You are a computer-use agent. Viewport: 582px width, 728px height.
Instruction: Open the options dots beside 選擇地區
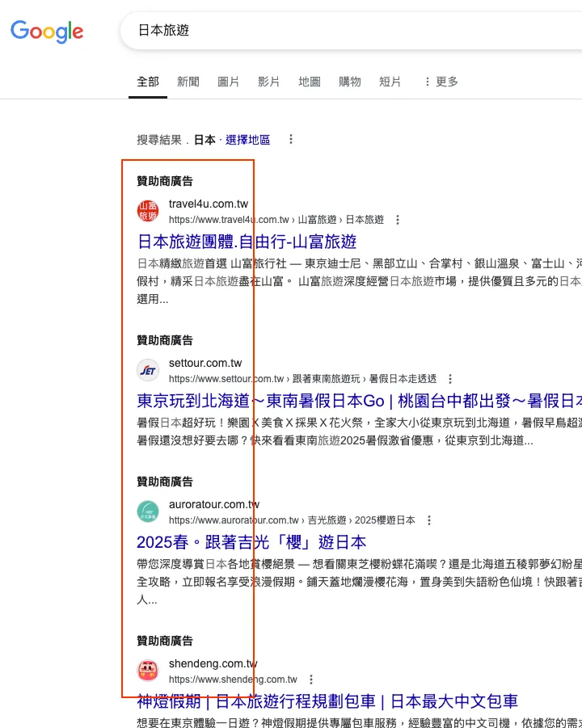(291, 139)
